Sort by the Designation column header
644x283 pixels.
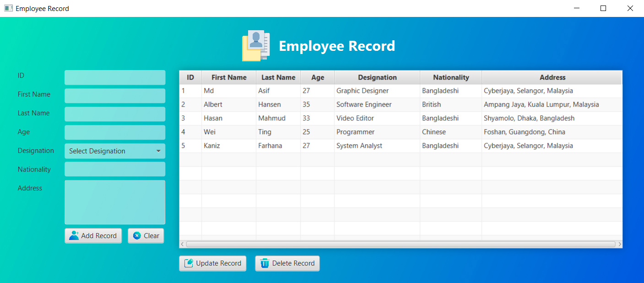(377, 77)
